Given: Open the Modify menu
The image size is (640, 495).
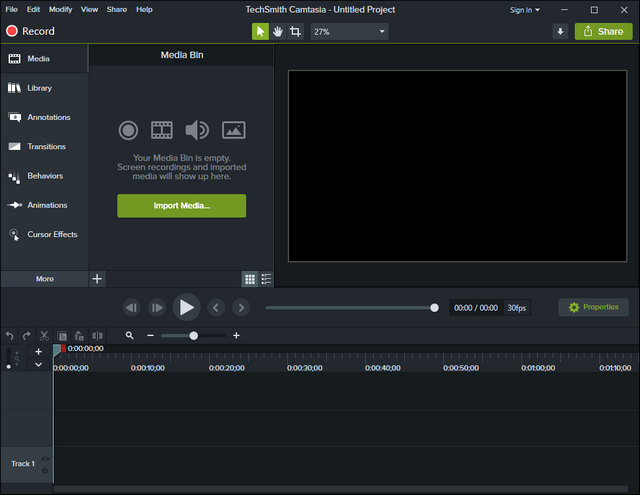Looking at the screenshot, I should tap(60, 9).
